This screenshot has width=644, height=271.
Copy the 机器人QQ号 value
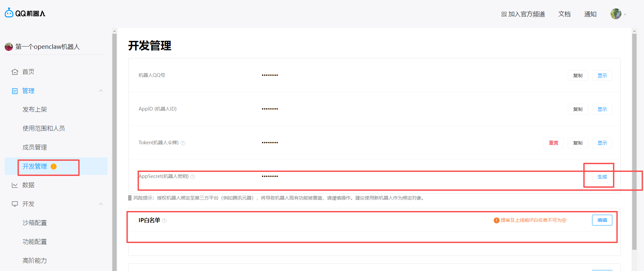[578, 76]
